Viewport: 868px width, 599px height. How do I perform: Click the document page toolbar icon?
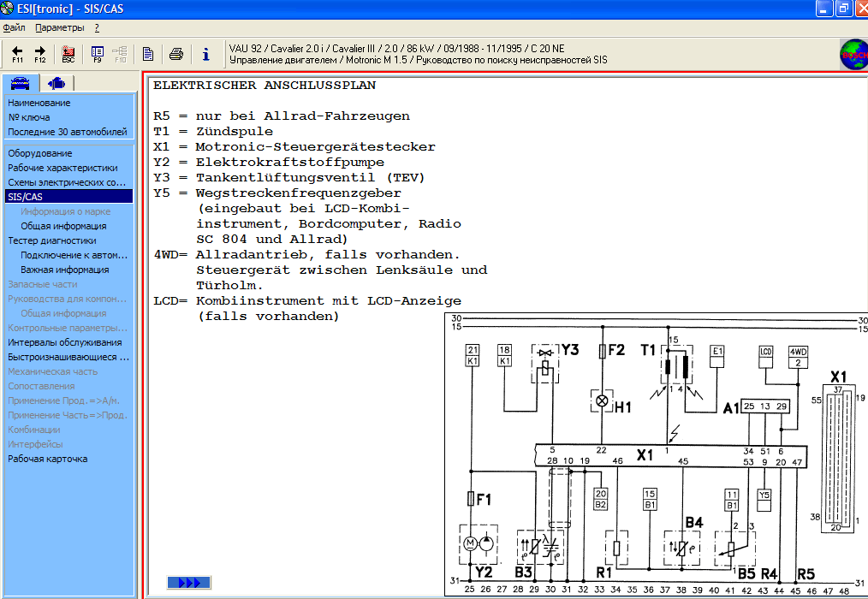click(148, 54)
